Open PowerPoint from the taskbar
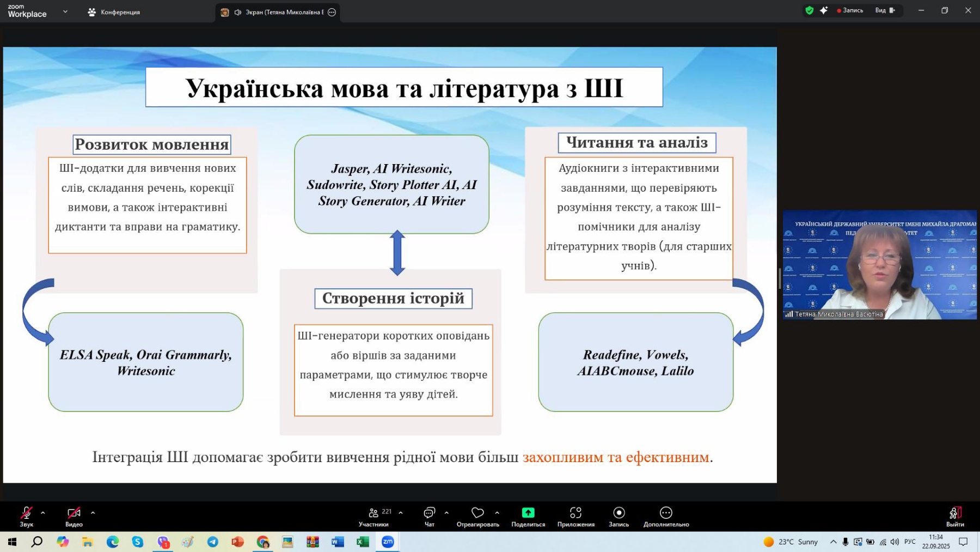The height and width of the screenshot is (552, 980). 238,542
